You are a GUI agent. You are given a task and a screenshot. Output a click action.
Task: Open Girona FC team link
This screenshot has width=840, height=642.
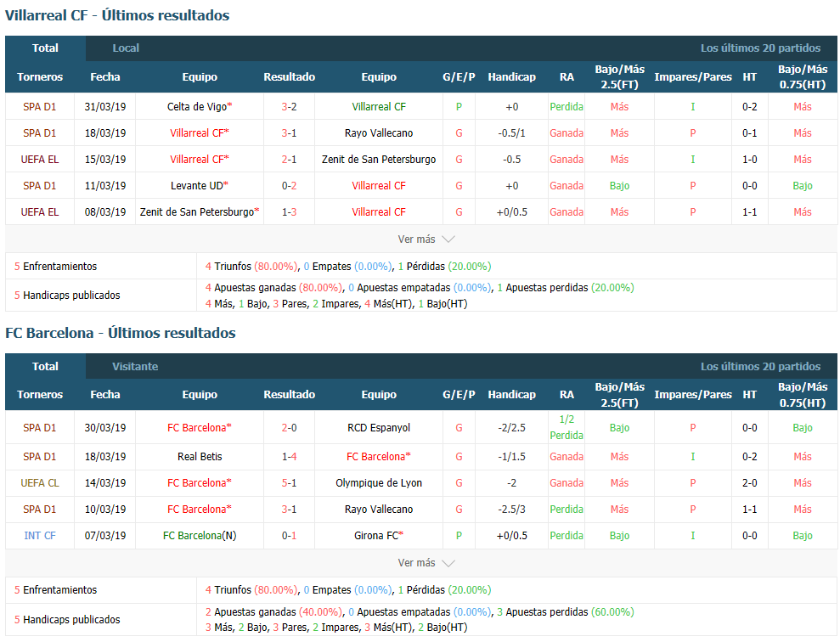379,536
